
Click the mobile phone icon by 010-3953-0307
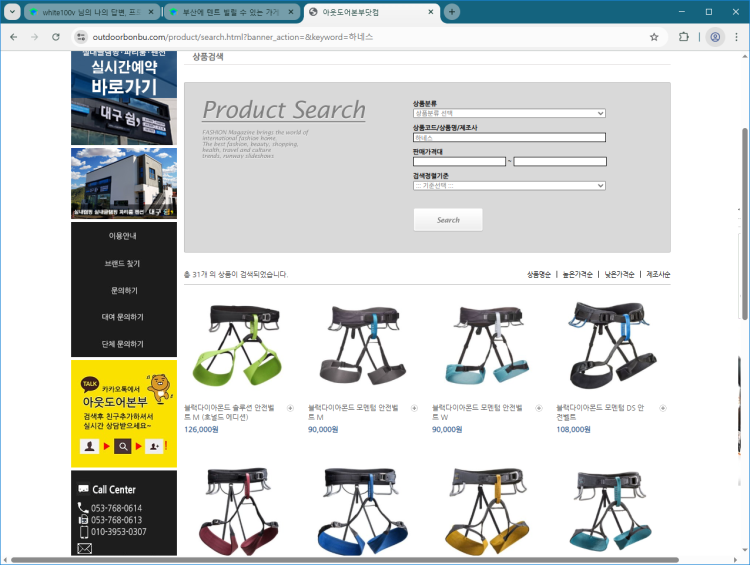(x=84, y=532)
